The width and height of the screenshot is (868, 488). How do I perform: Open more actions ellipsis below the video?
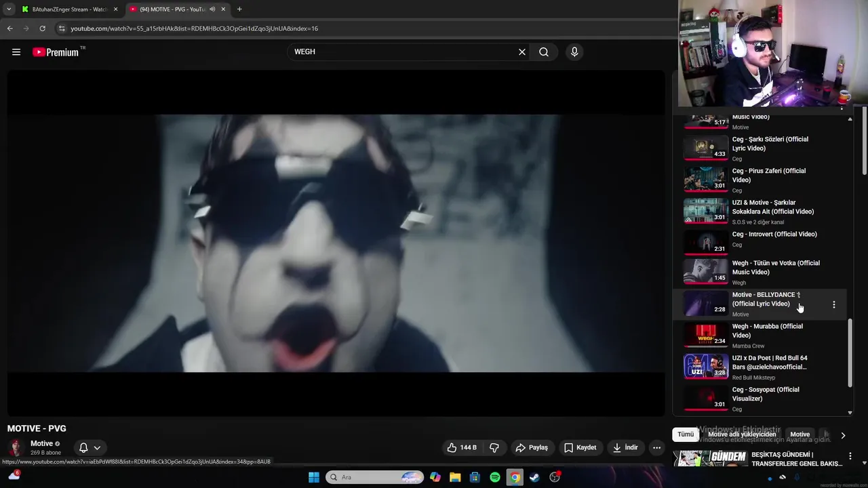point(656,447)
